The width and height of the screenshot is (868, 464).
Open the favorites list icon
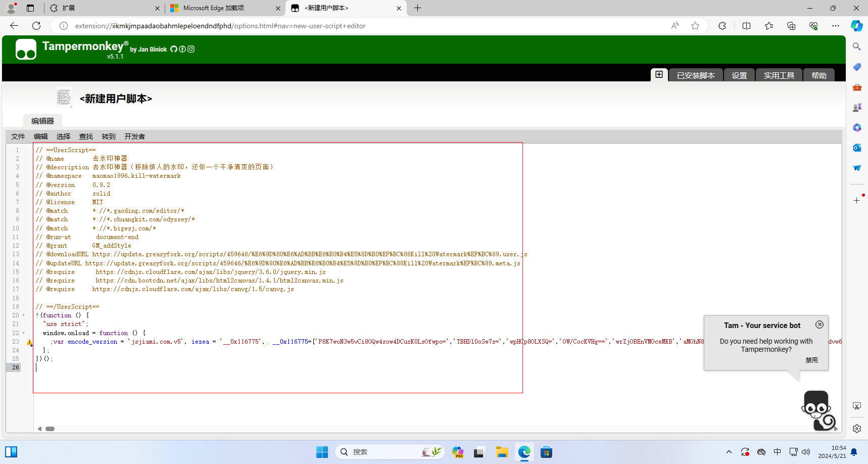[769, 26]
